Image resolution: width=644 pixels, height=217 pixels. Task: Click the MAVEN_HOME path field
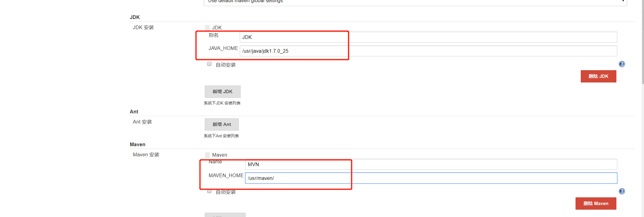431,178
